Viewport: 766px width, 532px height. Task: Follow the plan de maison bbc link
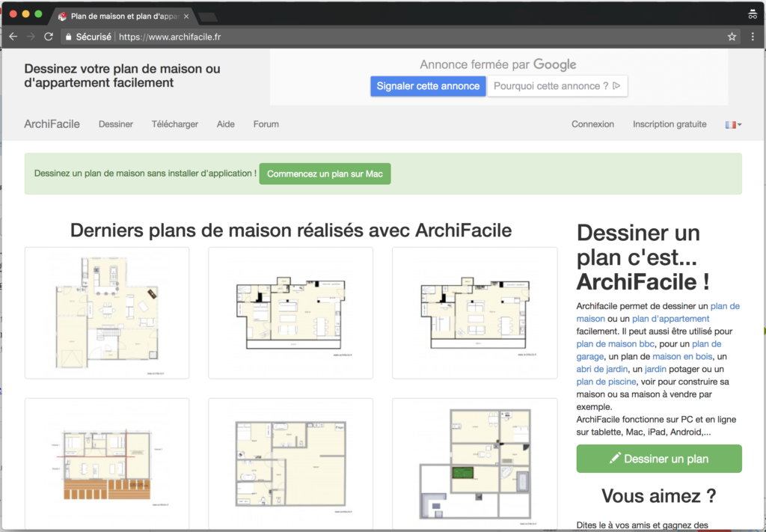coord(615,344)
